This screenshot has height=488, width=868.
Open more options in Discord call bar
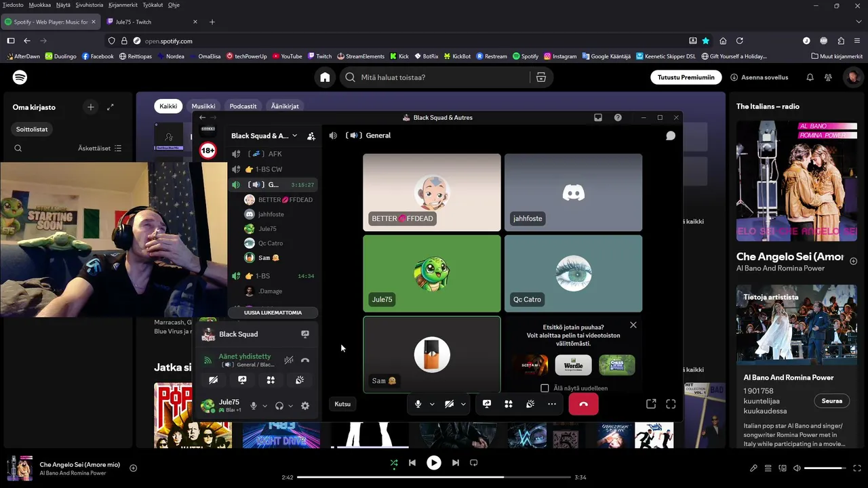click(x=552, y=404)
